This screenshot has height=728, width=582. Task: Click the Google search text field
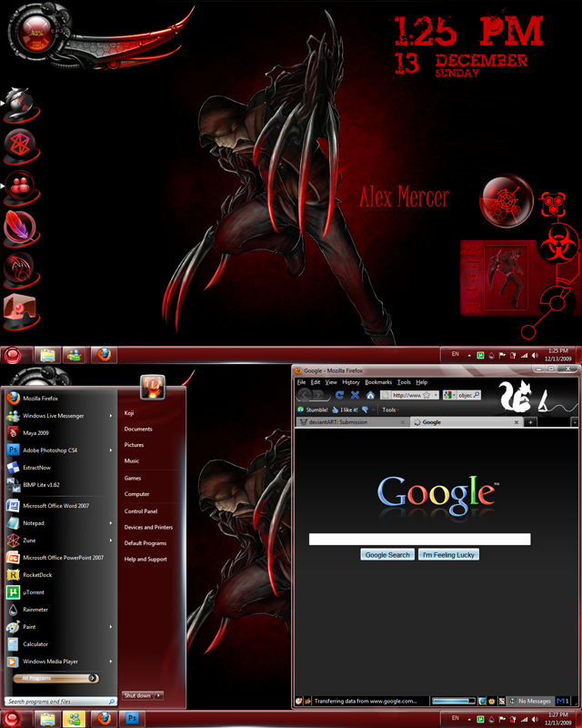[419, 539]
